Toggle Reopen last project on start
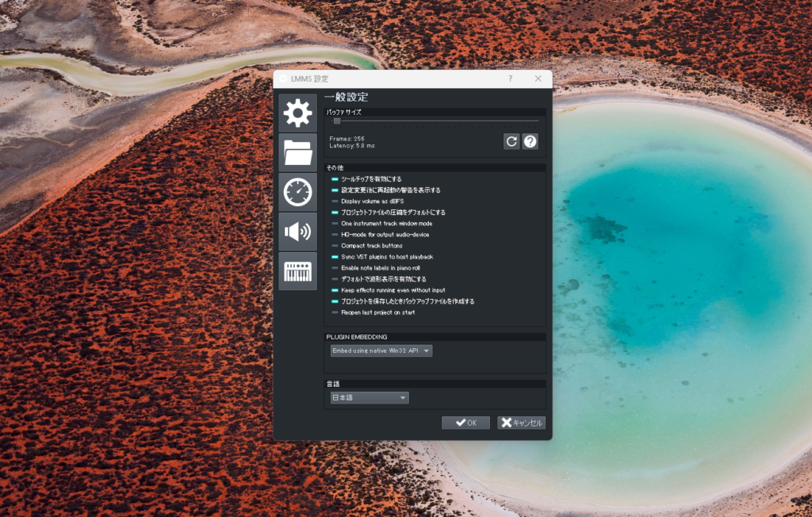The height and width of the screenshot is (517, 812). tap(335, 312)
